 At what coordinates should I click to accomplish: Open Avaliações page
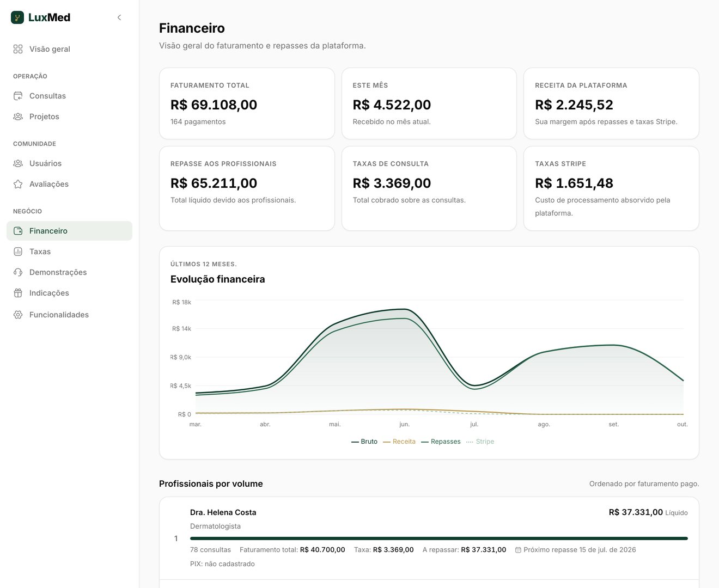click(x=69, y=184)
